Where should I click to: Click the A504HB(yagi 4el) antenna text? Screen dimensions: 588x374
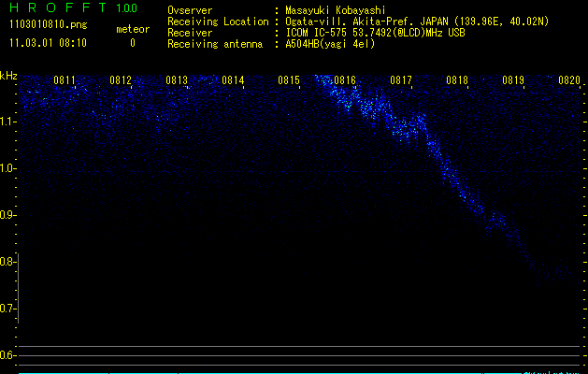coord(330,44)
